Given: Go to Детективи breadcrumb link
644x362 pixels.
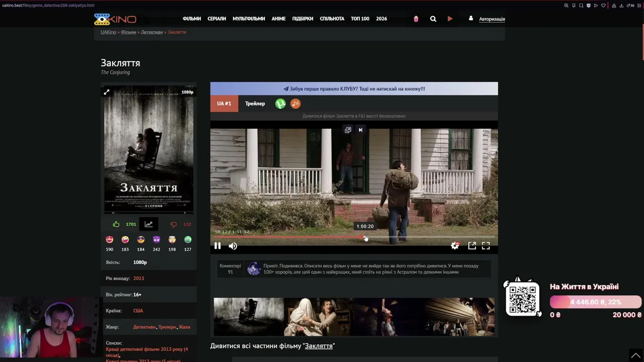Looking at the screenshot, I should 152,32.
